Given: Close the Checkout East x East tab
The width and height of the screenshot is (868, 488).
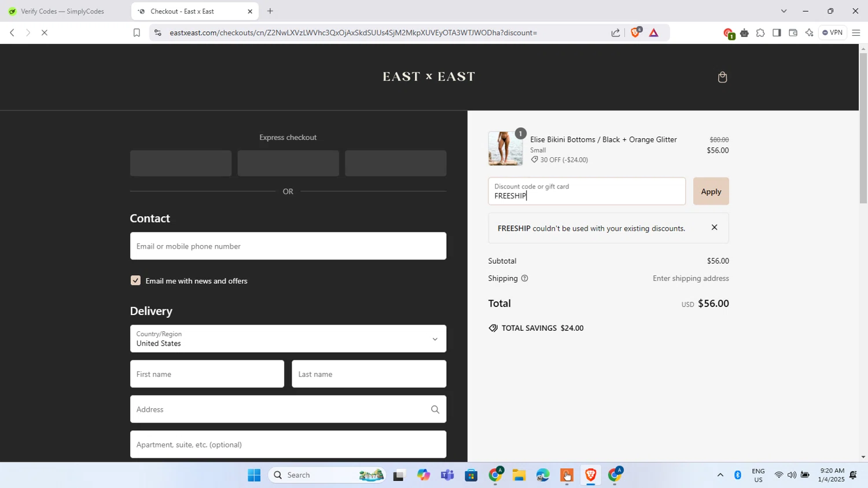Looking at the screenshot, I should point(250,11).
